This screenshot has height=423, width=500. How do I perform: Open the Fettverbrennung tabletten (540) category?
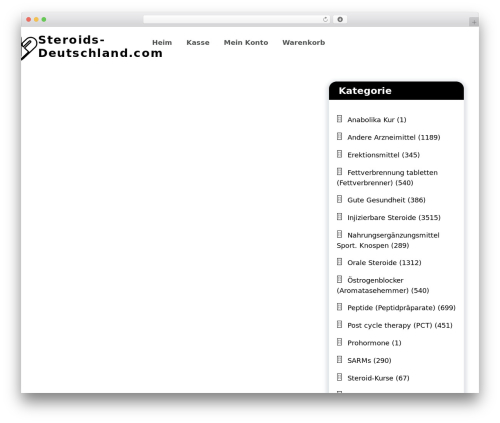[387, 178]
